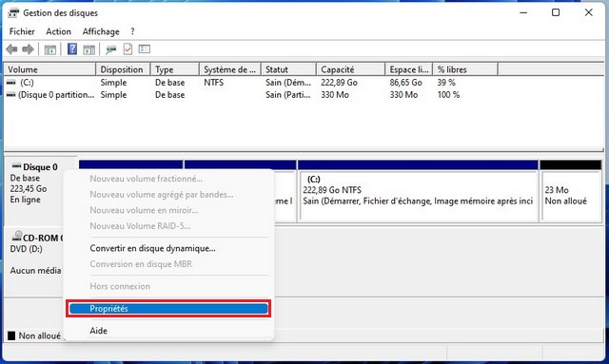Click Hors connexion menu entry
The image size is (609, 364).
[120, 286]
